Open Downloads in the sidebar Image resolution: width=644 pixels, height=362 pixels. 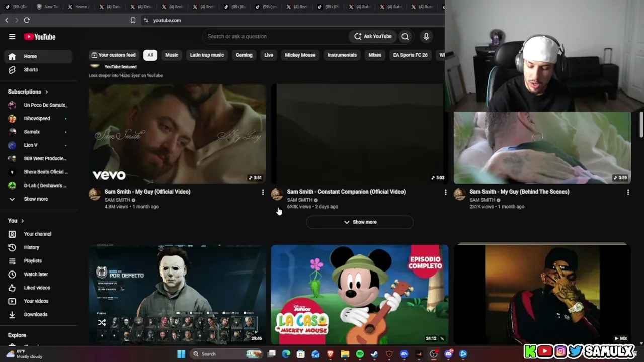click(x=38, y=315)
